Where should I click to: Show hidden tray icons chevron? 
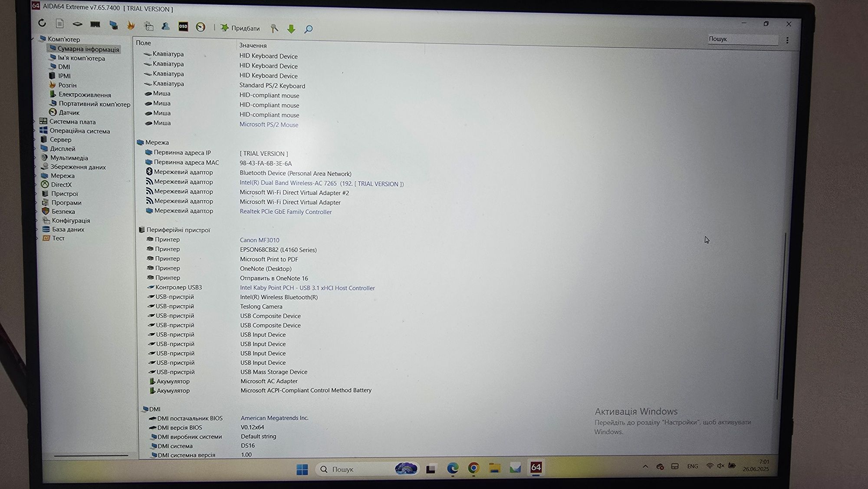645,467
